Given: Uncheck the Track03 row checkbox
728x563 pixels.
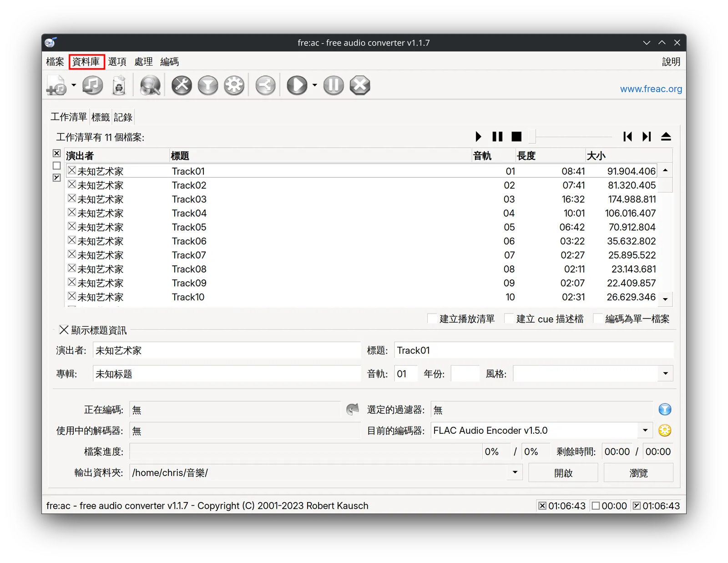Looking at the screenshot, I should [x=72, y=198].
